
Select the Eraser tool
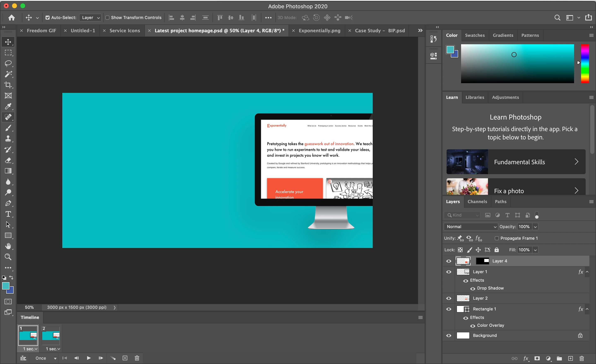point(8,160)
